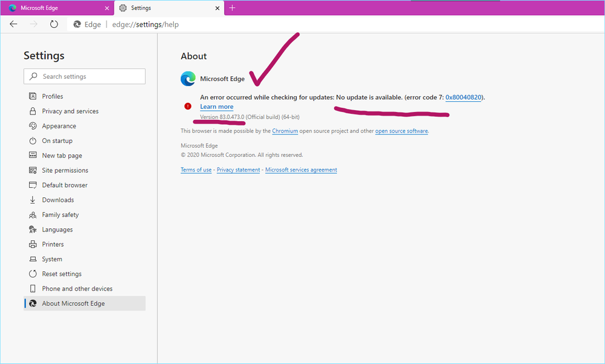Open Family safety settings

[85, 214]
